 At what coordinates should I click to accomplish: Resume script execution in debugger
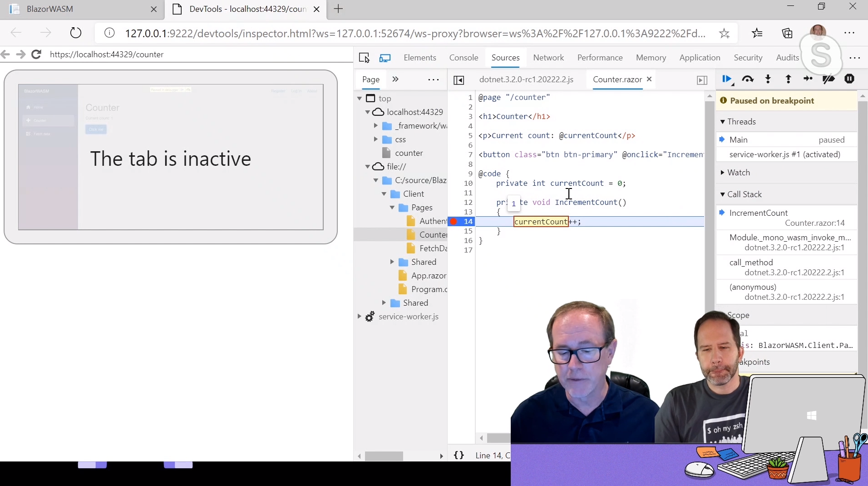tap(727, 79)
